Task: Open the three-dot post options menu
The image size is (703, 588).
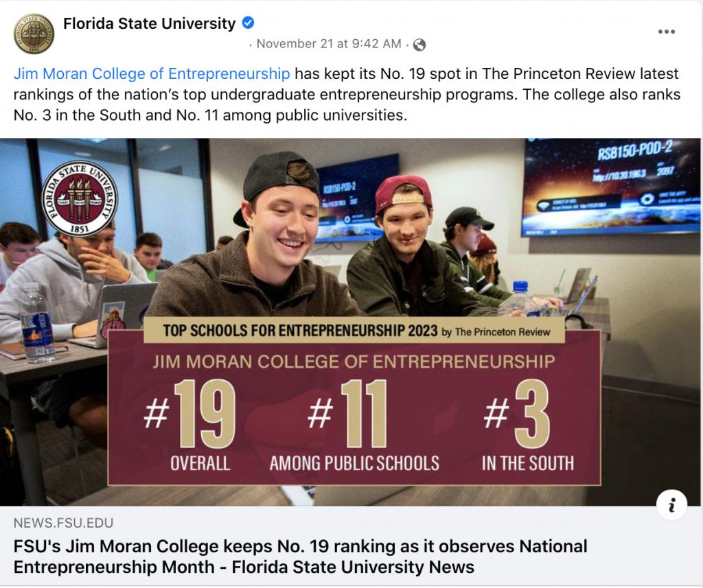Action: tap(666, 32)
